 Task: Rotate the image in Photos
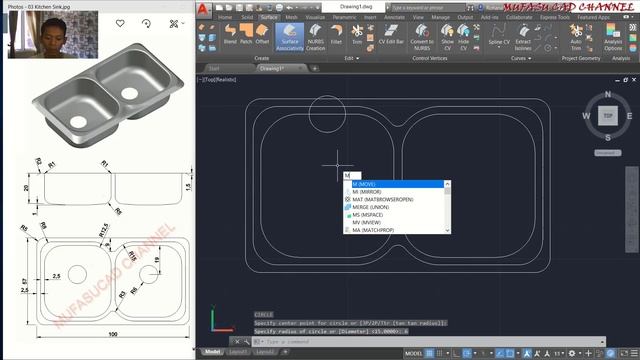146,24
